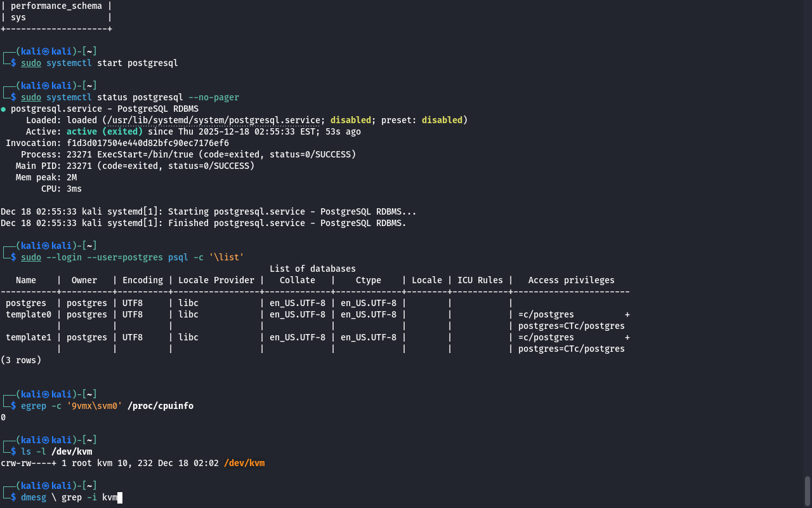Click the green 'active (exited)' status text
The height and width of the screenshot is (508, 812).
click(x=105, y=132)
